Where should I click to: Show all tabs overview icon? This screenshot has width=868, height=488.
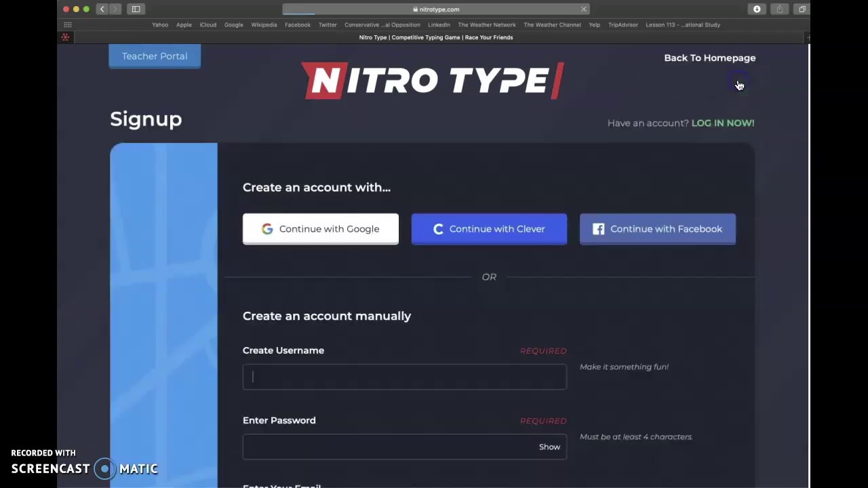[802, 9]
